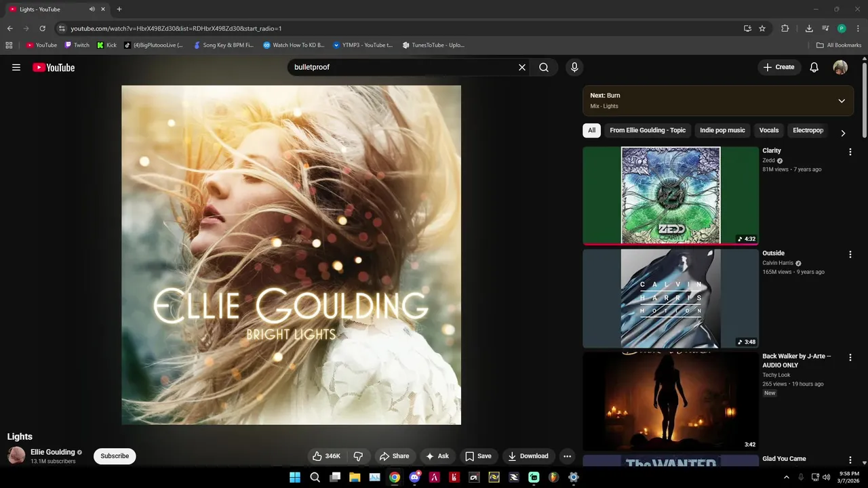The image size is (868, 488).
Task: Show more filter chips with arrow
Action: pos(843,133)
